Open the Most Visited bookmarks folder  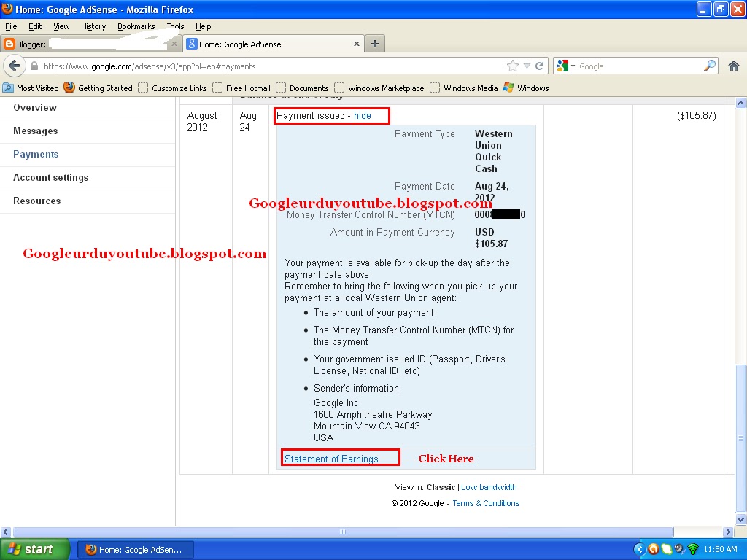click(x=31, y=88)
